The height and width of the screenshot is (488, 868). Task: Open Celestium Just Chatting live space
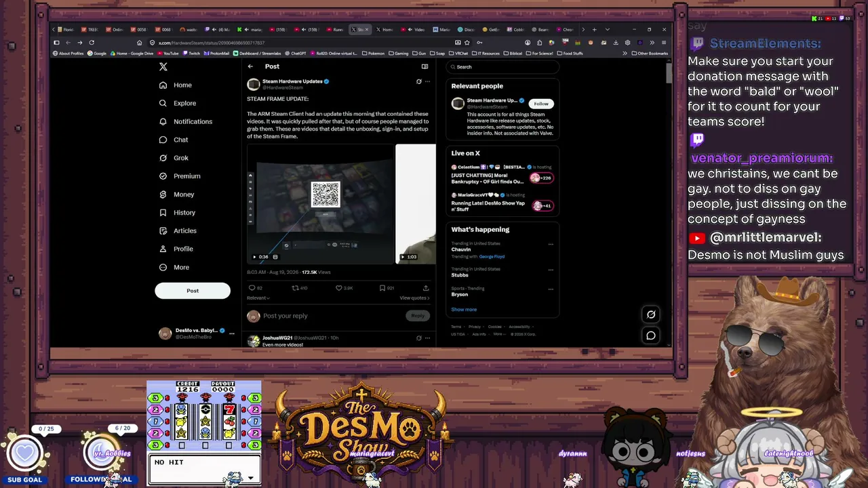click(502, 175)
